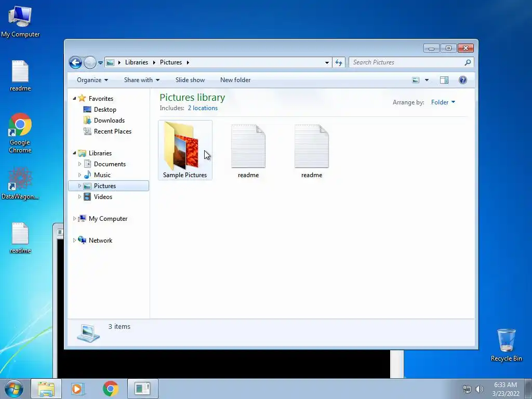Click the network tray icon
The height and width of the screenshot is (399, 532).
point(467,389)
